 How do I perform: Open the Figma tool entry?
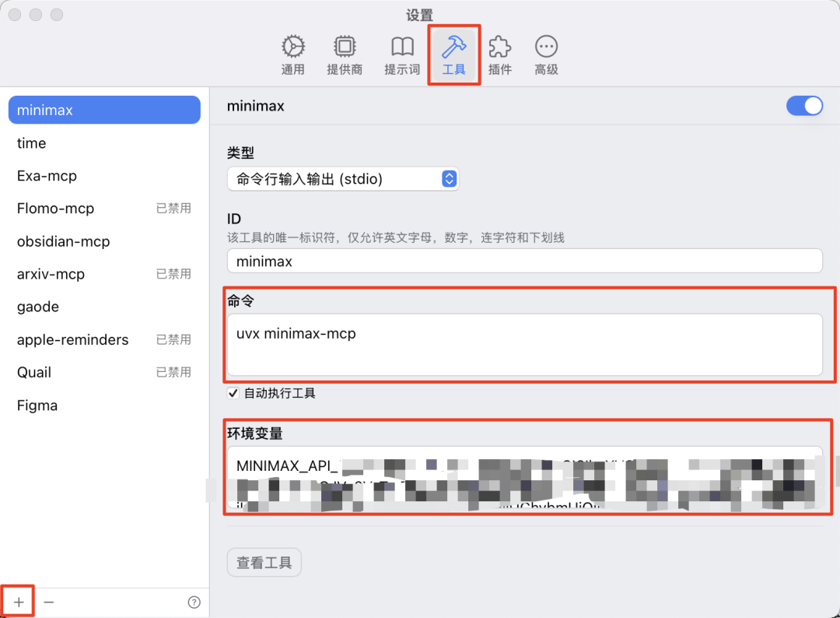pos(104,406)
